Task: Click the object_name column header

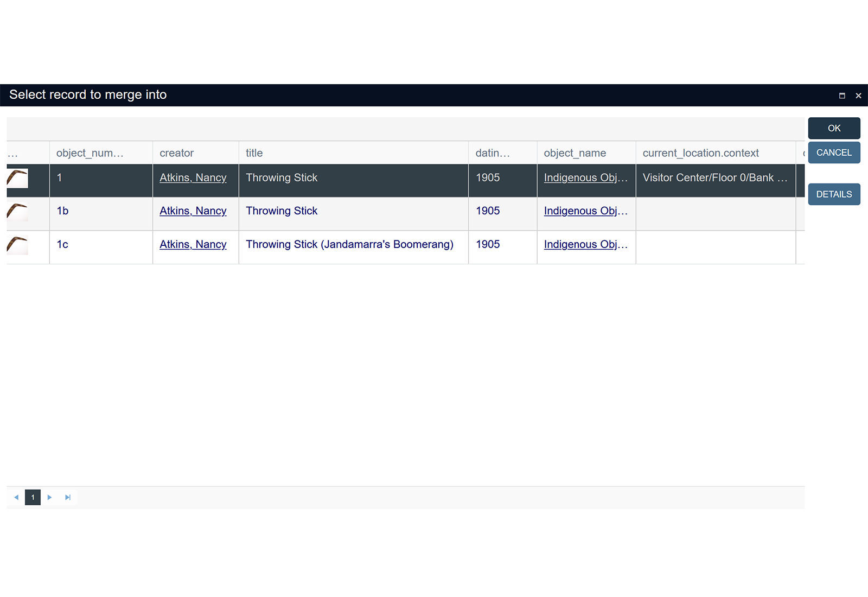Action: [575, 153]
